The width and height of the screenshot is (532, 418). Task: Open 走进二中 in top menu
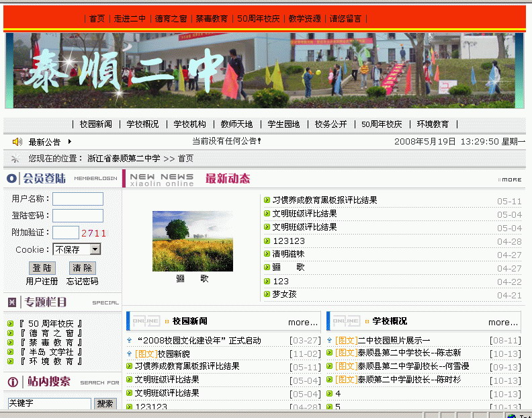click(x=130, y=19)
